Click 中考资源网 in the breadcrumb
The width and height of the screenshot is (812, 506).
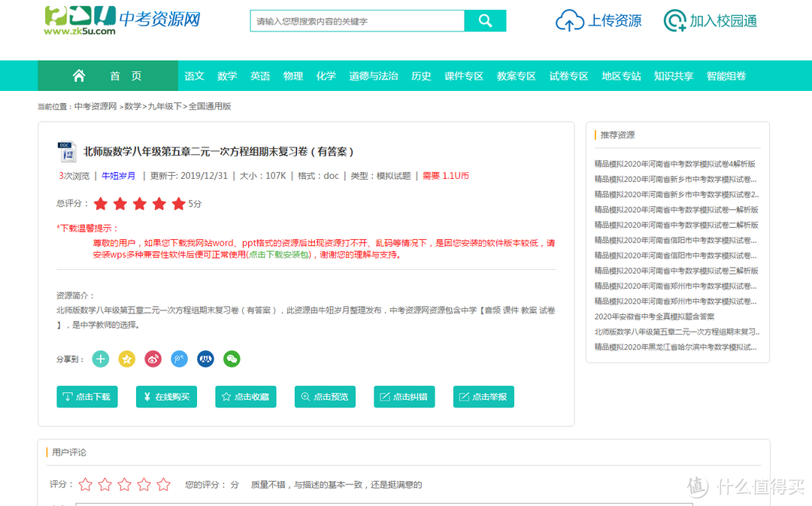pyautogui.click(x=95, y=106)
